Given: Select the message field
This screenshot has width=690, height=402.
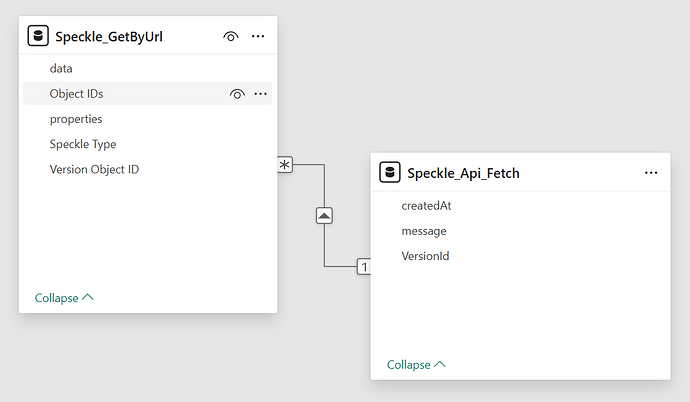Looking at the screenshot, I should 521,231.
